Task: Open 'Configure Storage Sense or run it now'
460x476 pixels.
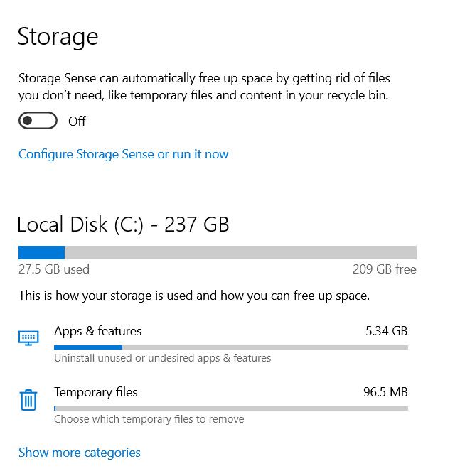Action: pyautogui.click(x=123, y=154)
